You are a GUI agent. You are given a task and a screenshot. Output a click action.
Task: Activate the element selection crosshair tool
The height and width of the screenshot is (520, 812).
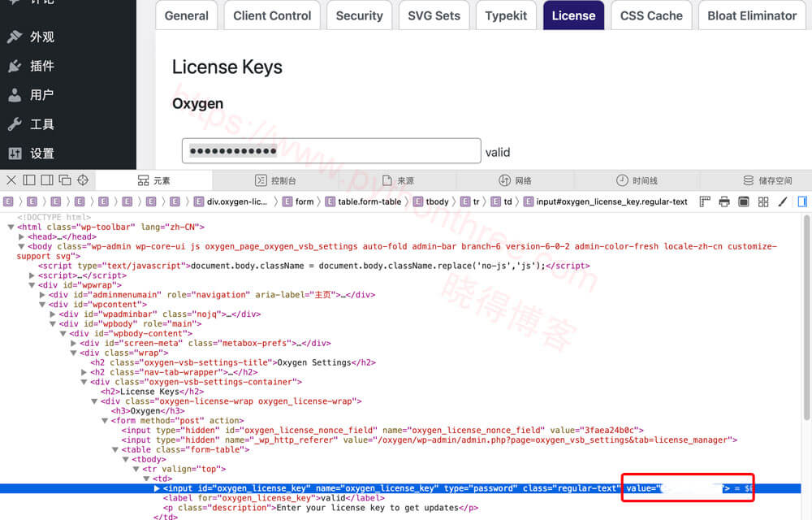(x=83, y=180)
